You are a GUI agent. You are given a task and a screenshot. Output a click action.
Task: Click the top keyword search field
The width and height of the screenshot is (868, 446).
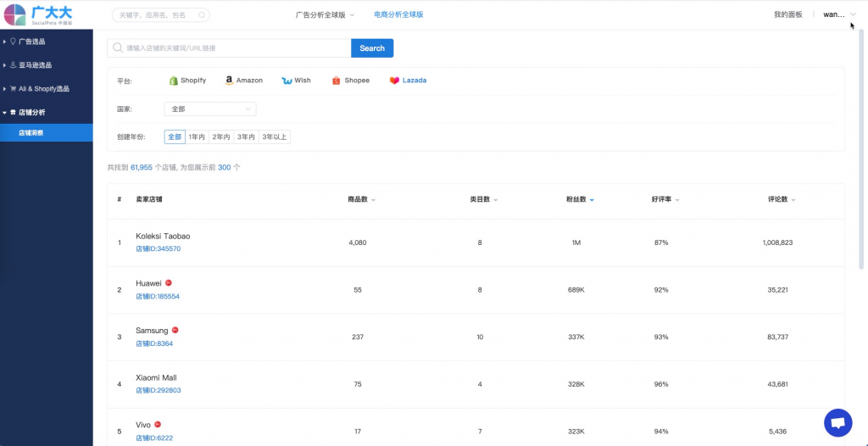coord(160,15)
